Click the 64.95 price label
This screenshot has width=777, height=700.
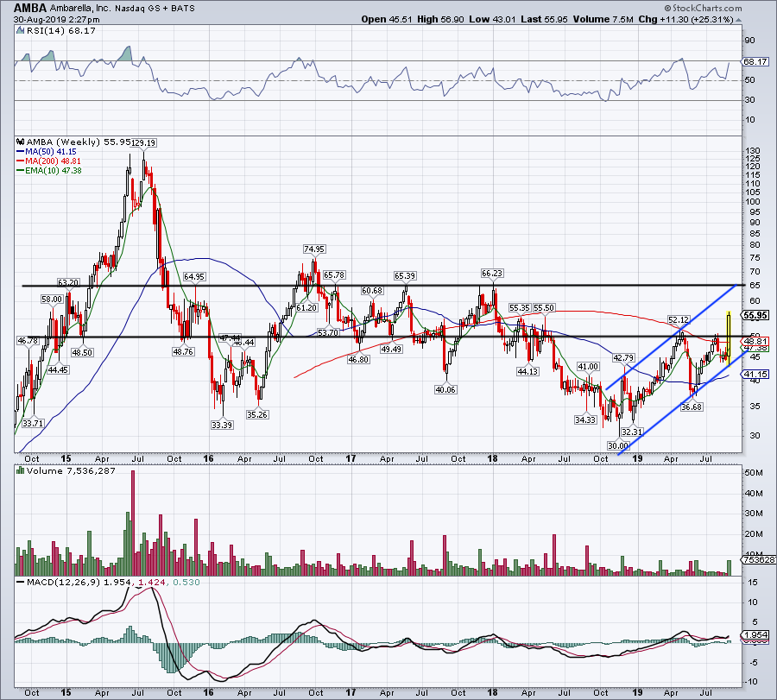point(194,277)
